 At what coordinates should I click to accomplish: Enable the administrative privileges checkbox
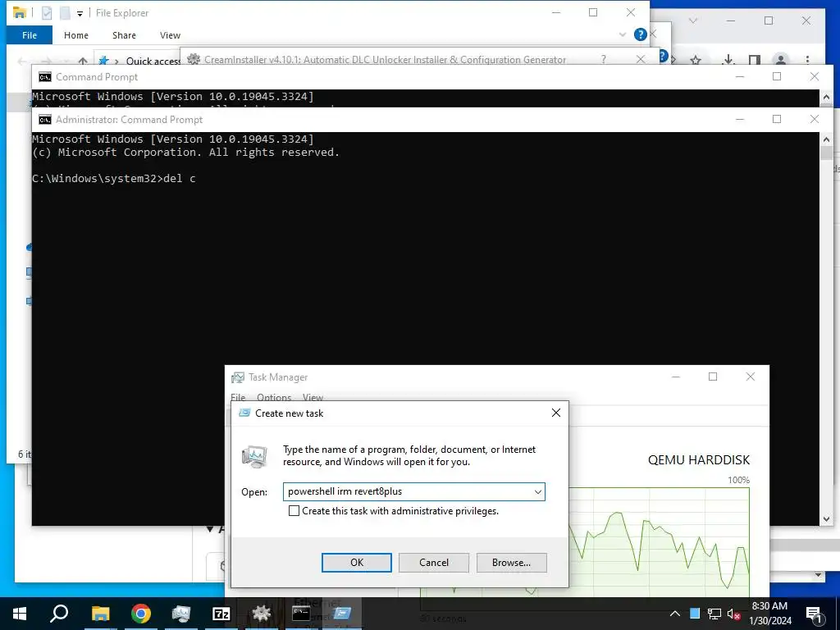pyautogui.click(x=294, y=511)
